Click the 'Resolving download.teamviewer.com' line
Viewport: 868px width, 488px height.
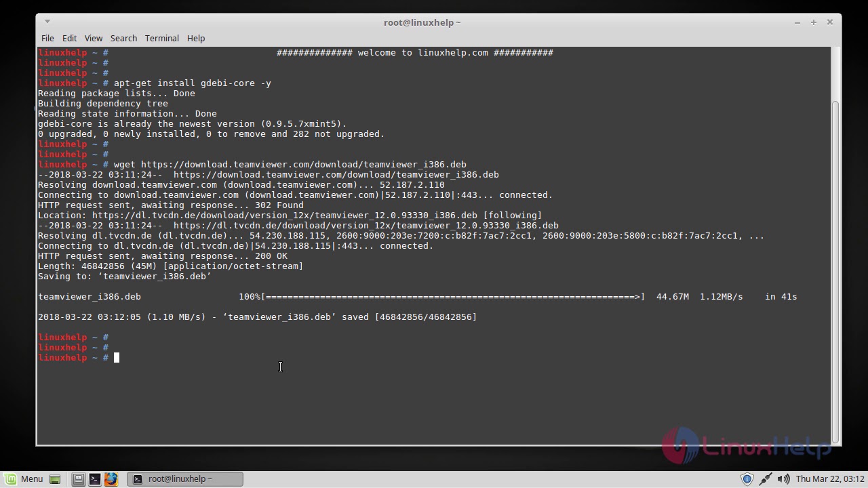click(241, 185)
